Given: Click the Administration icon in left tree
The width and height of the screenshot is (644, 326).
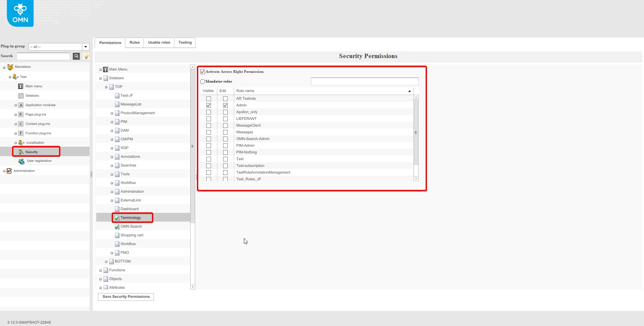Looking at the screenshot, I should coord(9,171).
